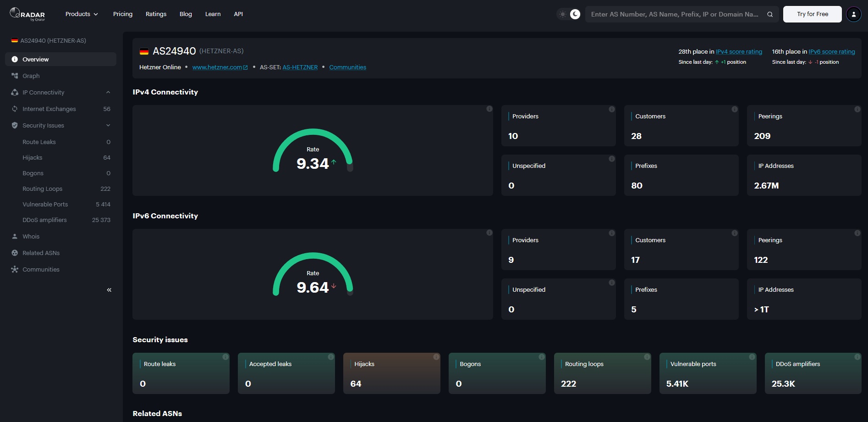Image resolution: width=868 pixels, height=422 pixels.
Task: Click info icon on Routing loops card
Action: pos(647,357)
